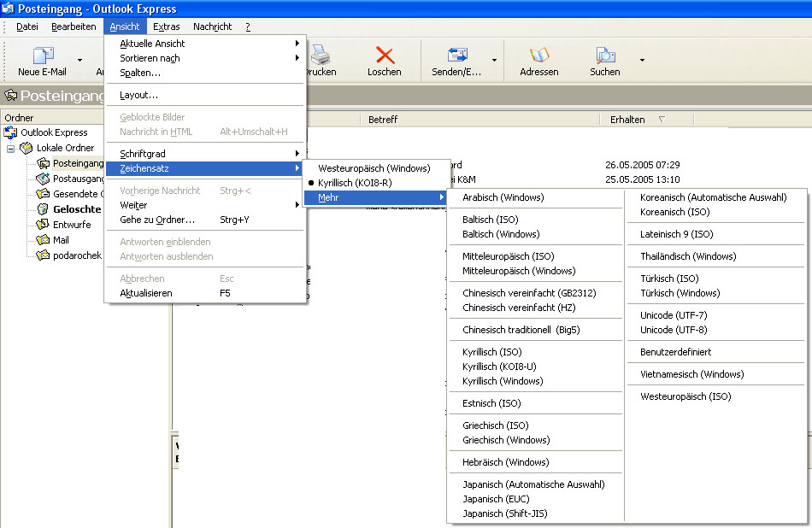Screen dimensions: 812x528
Task: Select Griechisch (Windows) encoding
Action: point(535,440)
